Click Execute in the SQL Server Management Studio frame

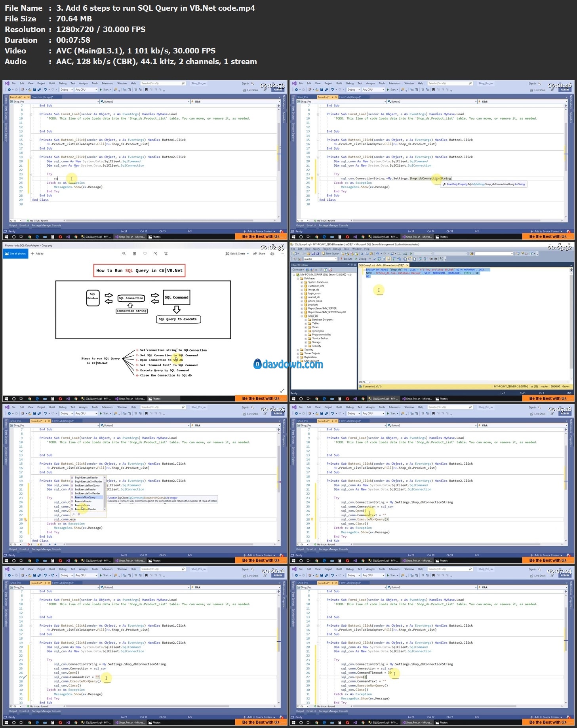click(347, 259)
